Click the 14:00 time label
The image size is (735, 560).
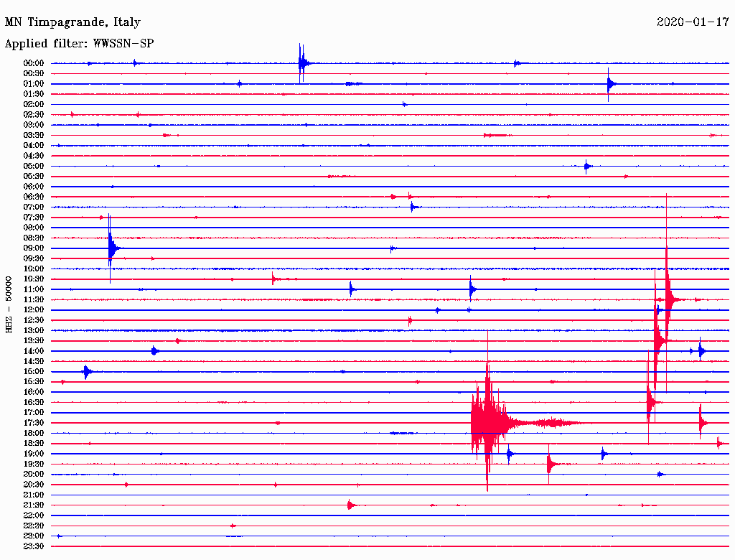point(34,351)
